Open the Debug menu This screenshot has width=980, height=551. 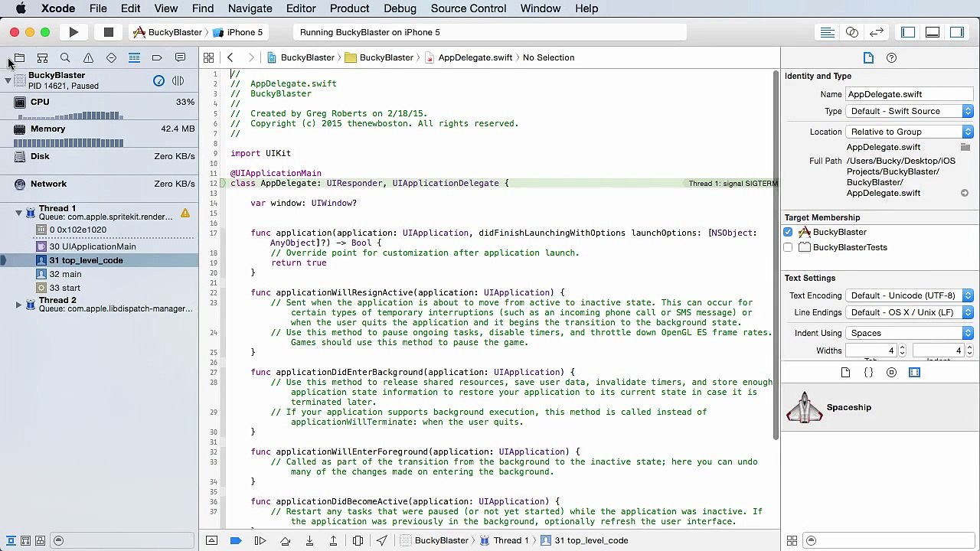tap(400, 8)
